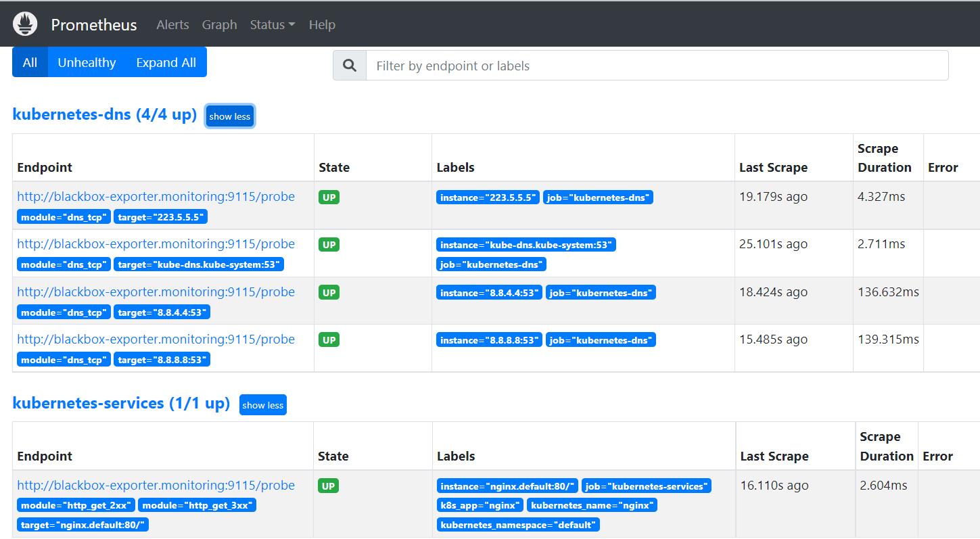Open probe endpoint link for kube-dns.kube-system:53
Viewport: 980px width, 539px height.
pos(156,244)
